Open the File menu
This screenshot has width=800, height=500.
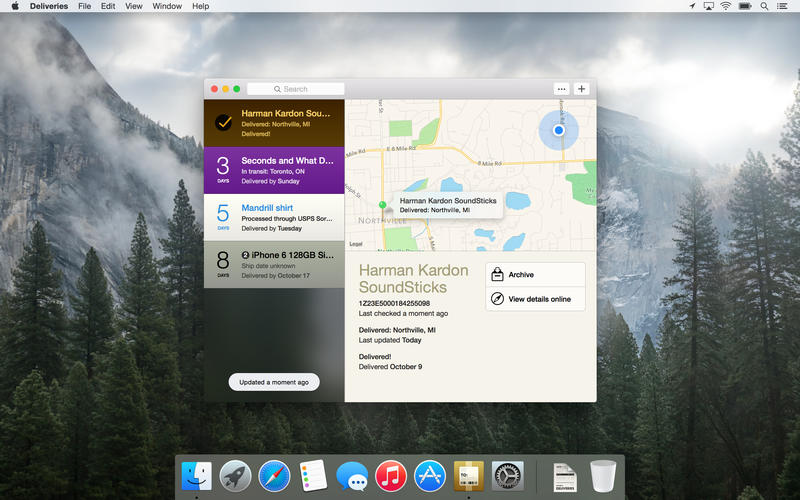(x=85, y=6)
